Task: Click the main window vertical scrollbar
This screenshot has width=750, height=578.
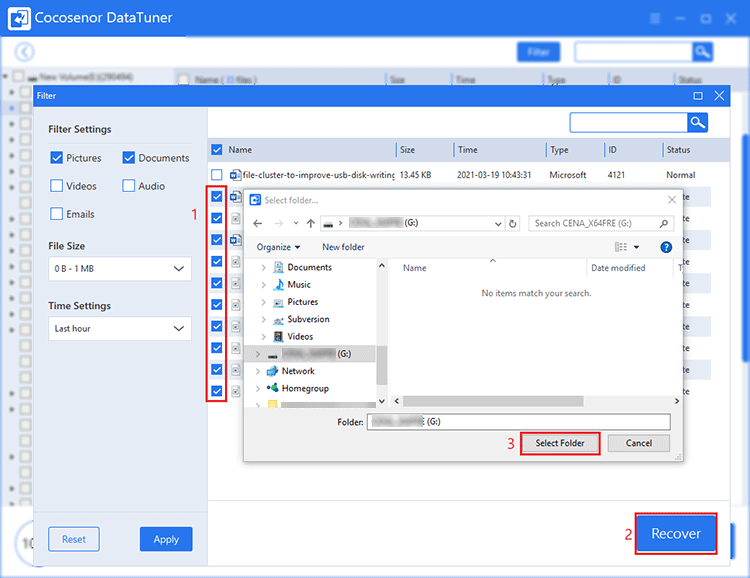Action: (746, 249)
